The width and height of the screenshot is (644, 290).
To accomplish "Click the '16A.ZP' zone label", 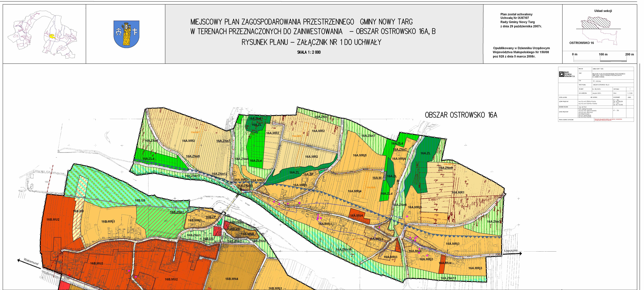I will 308,174.
